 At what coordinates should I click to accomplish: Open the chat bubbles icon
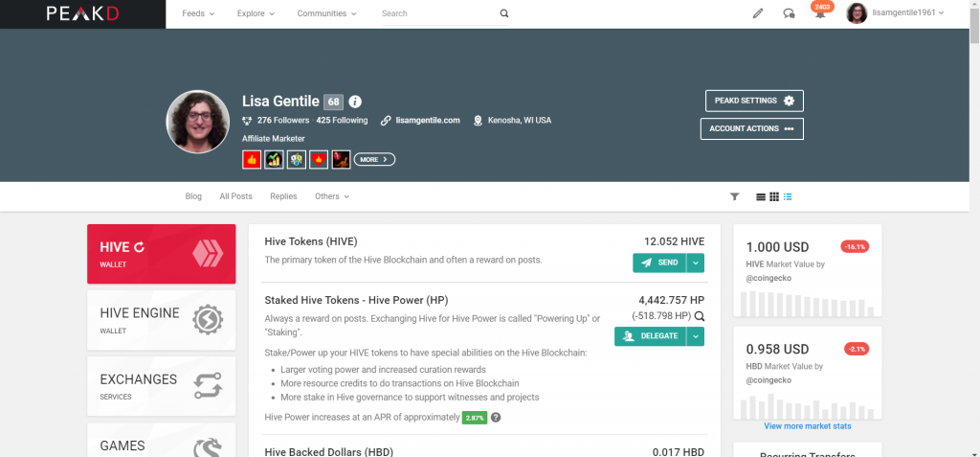[789, 13]
